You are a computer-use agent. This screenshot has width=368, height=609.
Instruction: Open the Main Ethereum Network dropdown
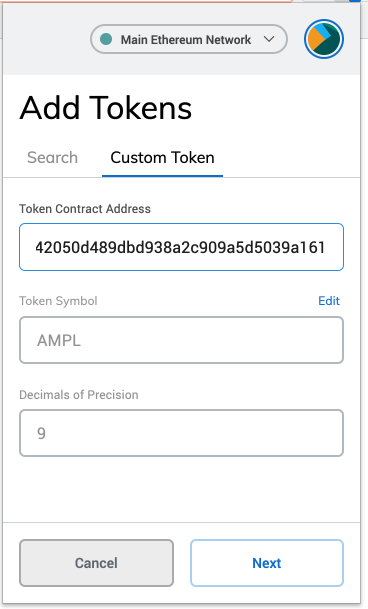[189, 39]
